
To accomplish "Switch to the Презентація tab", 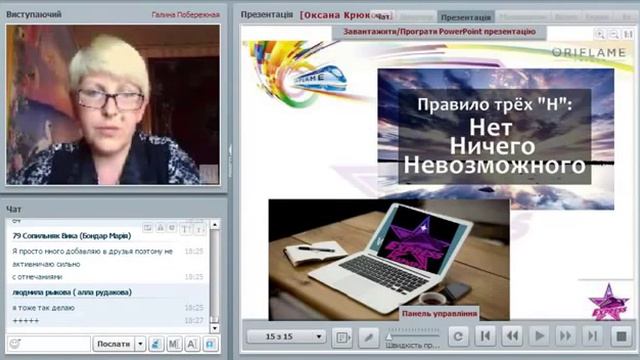I will [466, 17].
